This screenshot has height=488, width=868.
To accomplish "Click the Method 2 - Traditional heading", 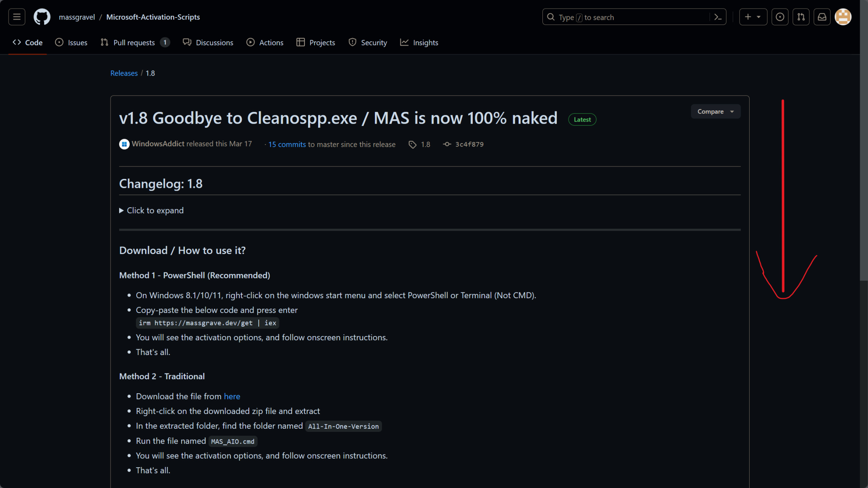I will [162, 376].
